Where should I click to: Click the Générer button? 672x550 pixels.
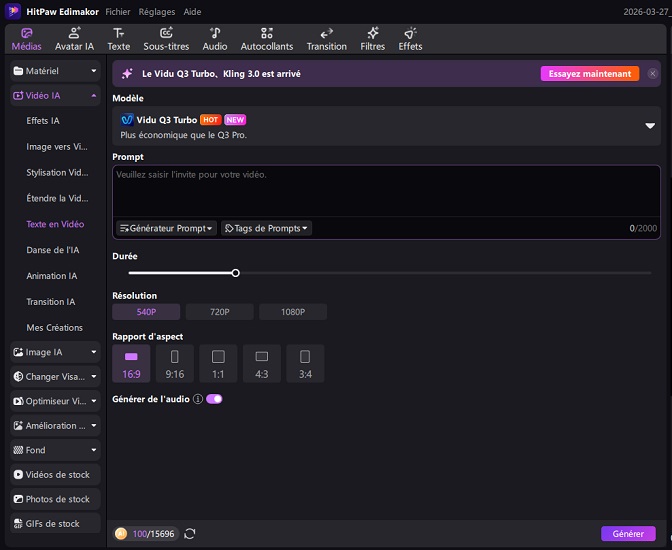point(628,534)
